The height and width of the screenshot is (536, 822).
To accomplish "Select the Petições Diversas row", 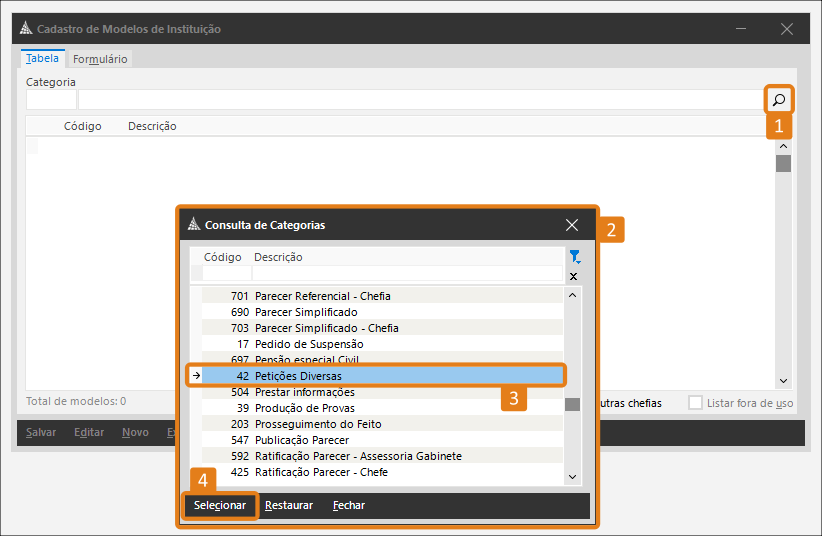I will coord(380,375).
